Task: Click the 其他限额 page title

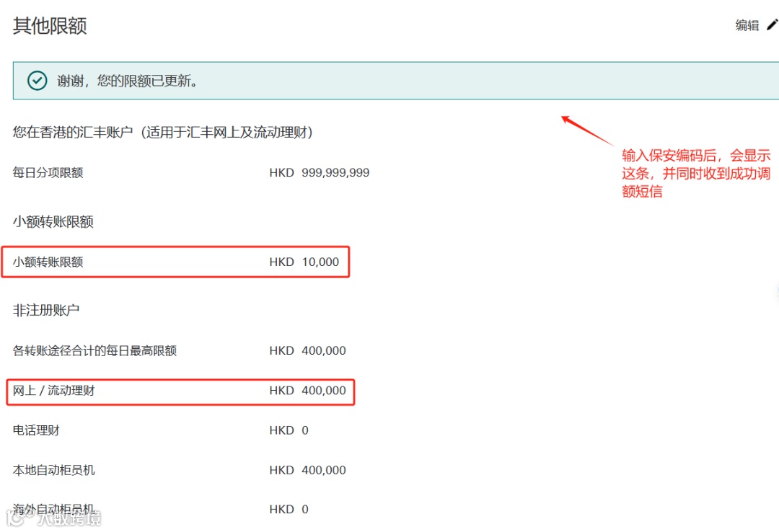Action: pyautogui.click(x=49, y=25)
